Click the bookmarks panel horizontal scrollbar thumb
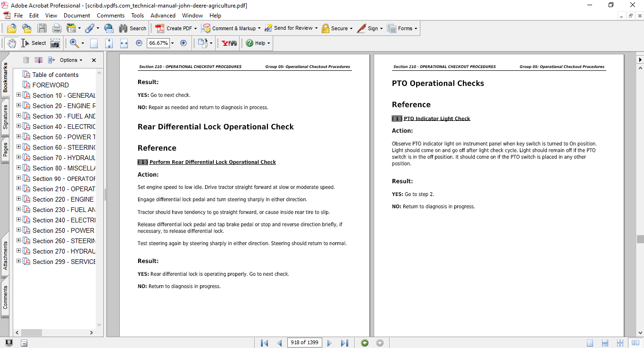644x348 pixels. click(x=32, y=332)
